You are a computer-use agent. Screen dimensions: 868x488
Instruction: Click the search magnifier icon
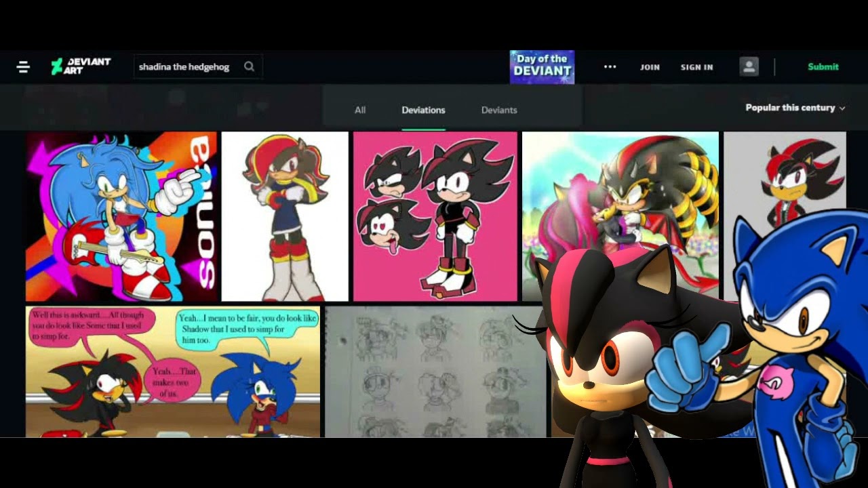point(249,66)
